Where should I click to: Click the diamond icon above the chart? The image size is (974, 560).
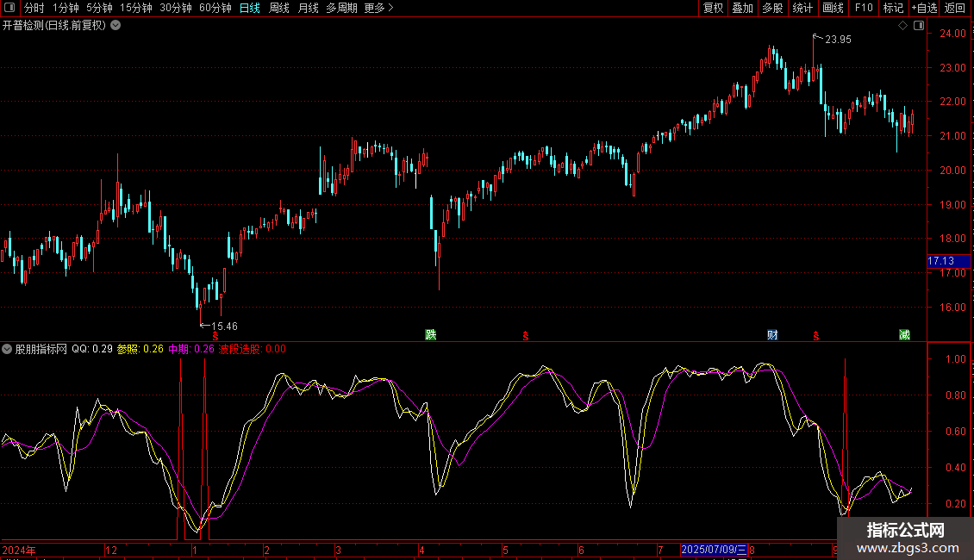[903, 26]
